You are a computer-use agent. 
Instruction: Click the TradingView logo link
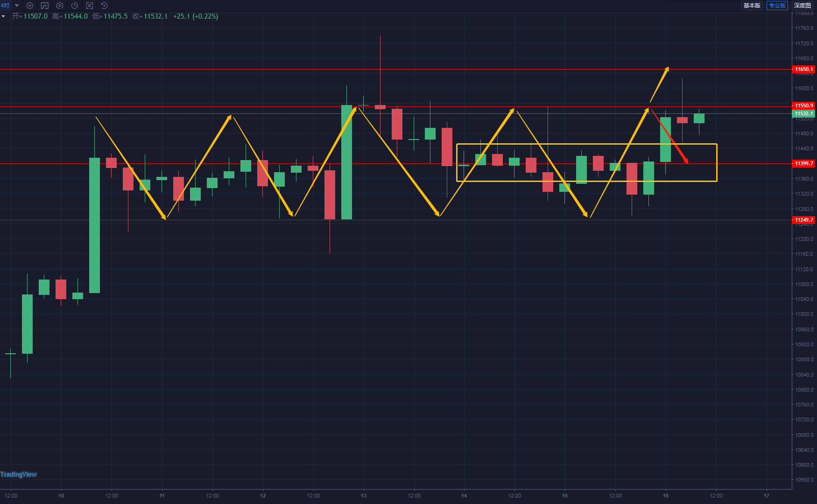pos(19,475)
